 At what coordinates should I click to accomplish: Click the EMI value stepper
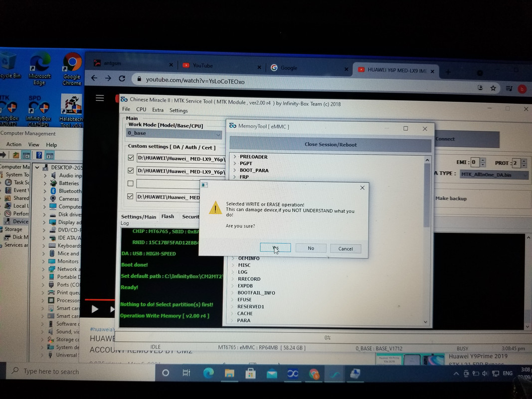click(x=483, y=163)
